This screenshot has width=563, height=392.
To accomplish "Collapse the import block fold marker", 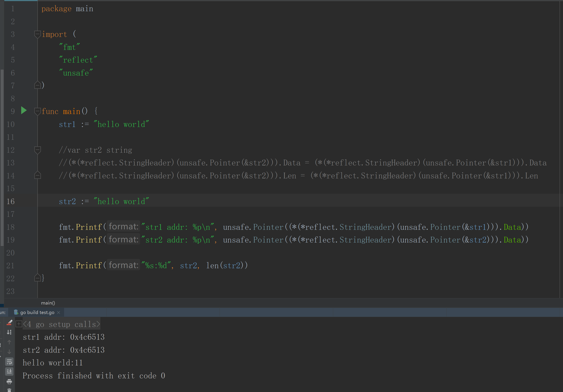I will point(38,34).
